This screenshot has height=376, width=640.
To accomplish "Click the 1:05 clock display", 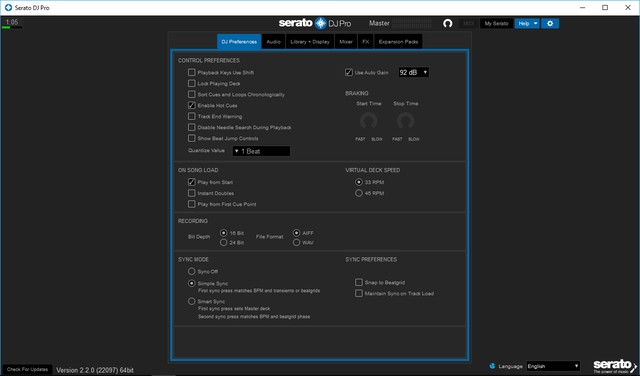I will point(12,22).
